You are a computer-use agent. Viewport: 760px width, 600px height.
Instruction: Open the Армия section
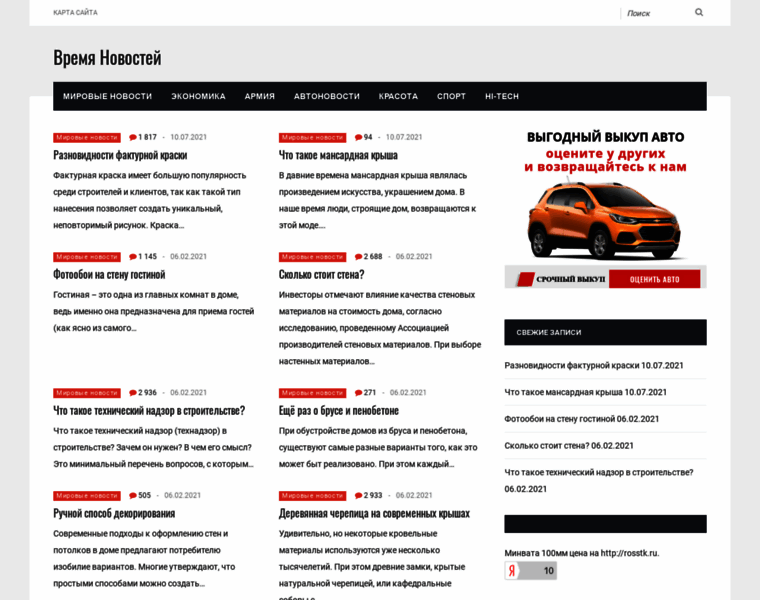coord(260,96)
